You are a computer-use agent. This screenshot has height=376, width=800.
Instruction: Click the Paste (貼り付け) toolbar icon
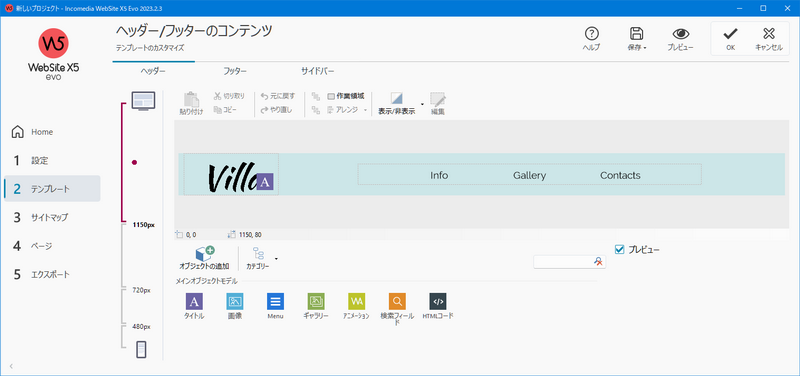click(191, 104)
